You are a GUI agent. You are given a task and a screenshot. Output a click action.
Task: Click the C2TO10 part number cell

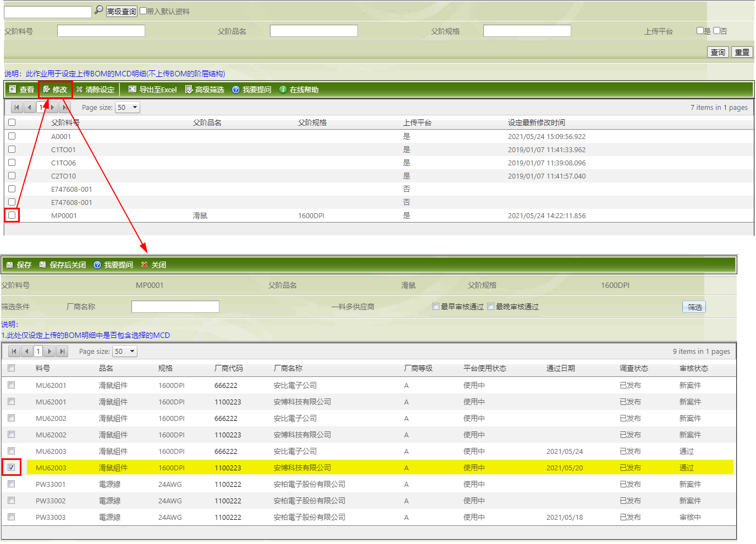64,176
